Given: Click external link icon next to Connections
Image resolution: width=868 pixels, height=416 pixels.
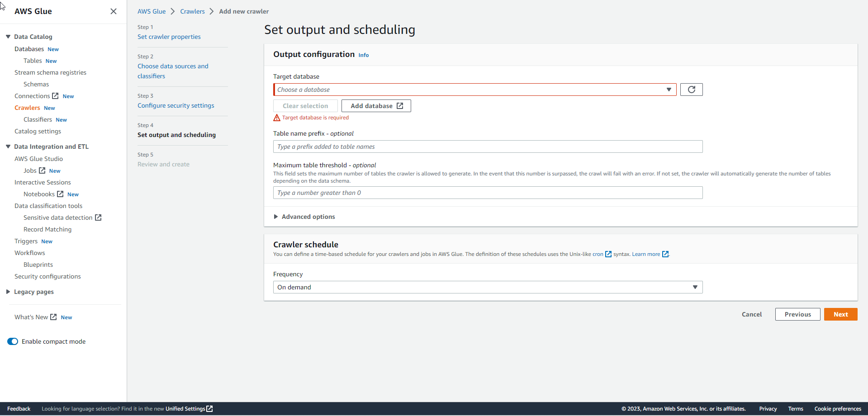Looking at the screenshot, I should (x=55, y=96).
